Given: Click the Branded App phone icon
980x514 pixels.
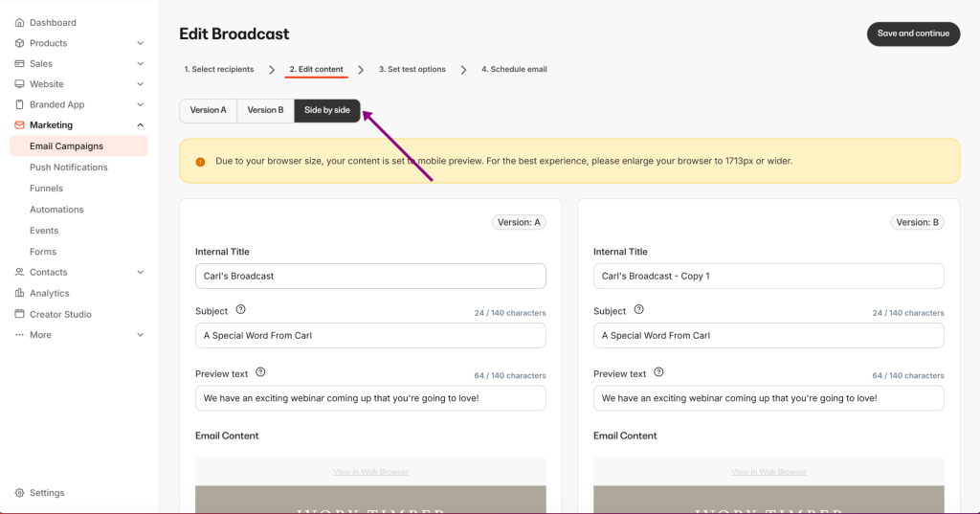Looking at the screenshot, I should 19,104.
